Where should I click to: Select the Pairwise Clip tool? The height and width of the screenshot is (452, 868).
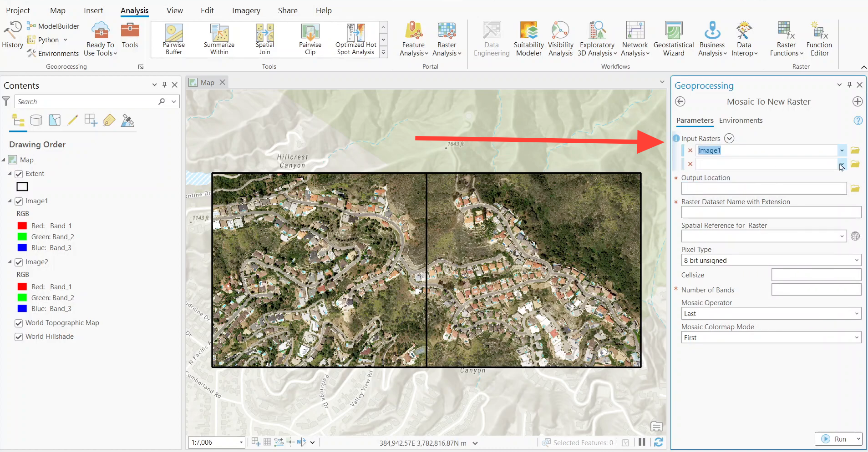tap(310, 39)
